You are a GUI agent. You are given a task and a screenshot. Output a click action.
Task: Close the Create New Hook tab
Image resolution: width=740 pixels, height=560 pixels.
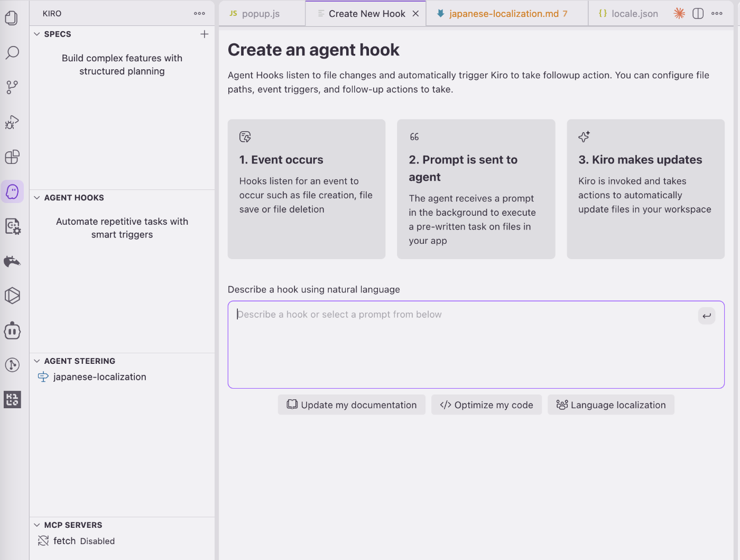point(416,14)
